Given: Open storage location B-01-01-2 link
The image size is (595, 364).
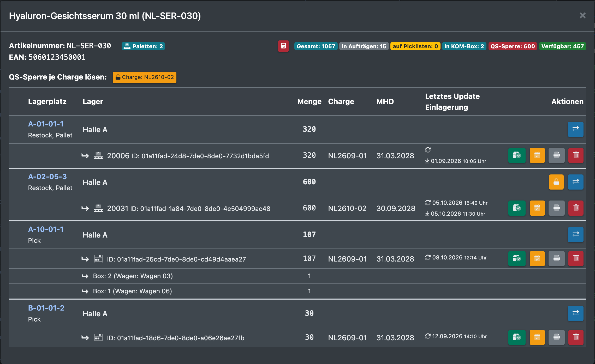Looking at the screenshot, I should pos(46,308).
